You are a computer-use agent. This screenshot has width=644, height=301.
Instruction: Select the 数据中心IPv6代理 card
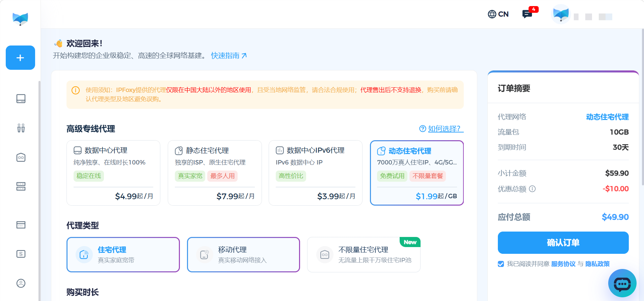coord(316,173)
